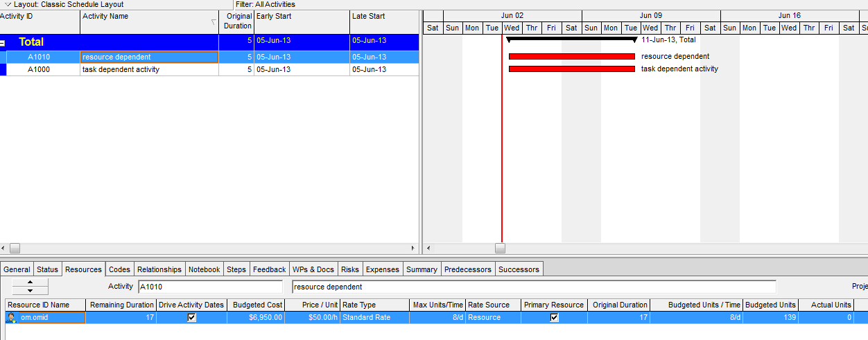The image size is (868, 340).
Task: Click the Original Duration column header
Action: click(236, 22)
